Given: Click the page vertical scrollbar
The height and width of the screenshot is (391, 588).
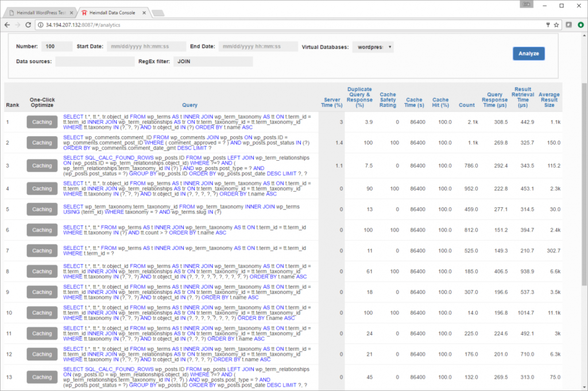Looking at the screenshot, I should tap(584, 184).
